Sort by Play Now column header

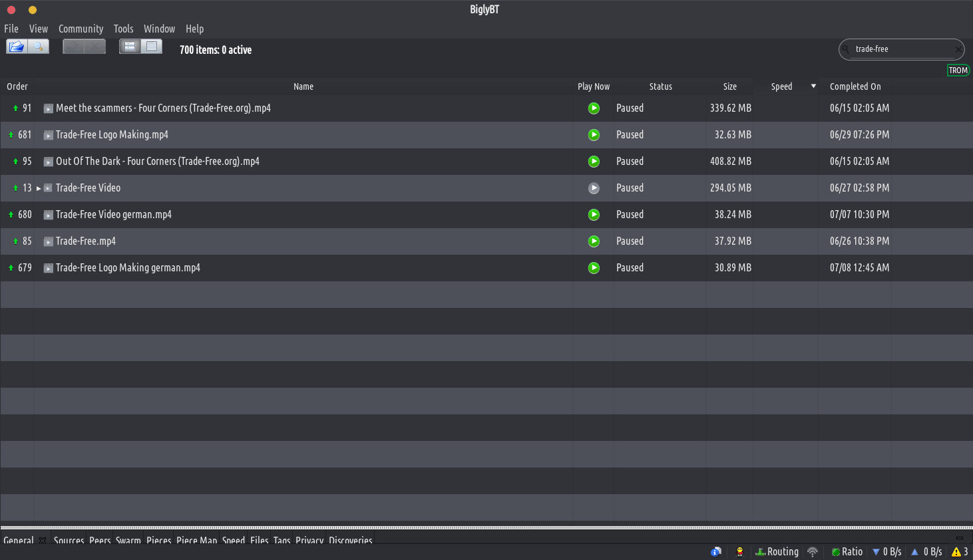pyautogui.click(x=593, y=86)
